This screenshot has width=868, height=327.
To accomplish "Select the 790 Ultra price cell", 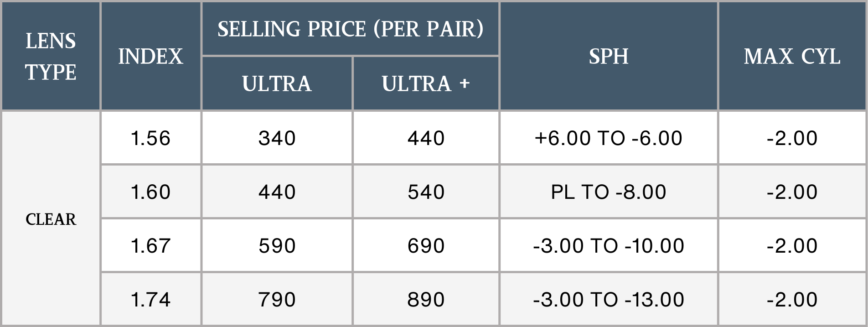I will point(277,299).
